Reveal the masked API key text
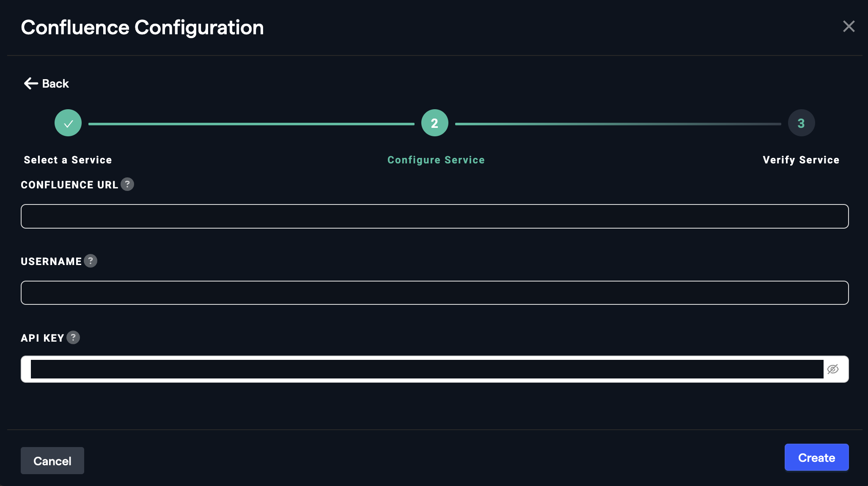Viewport: 868px width, 486px height. [832, 369]
